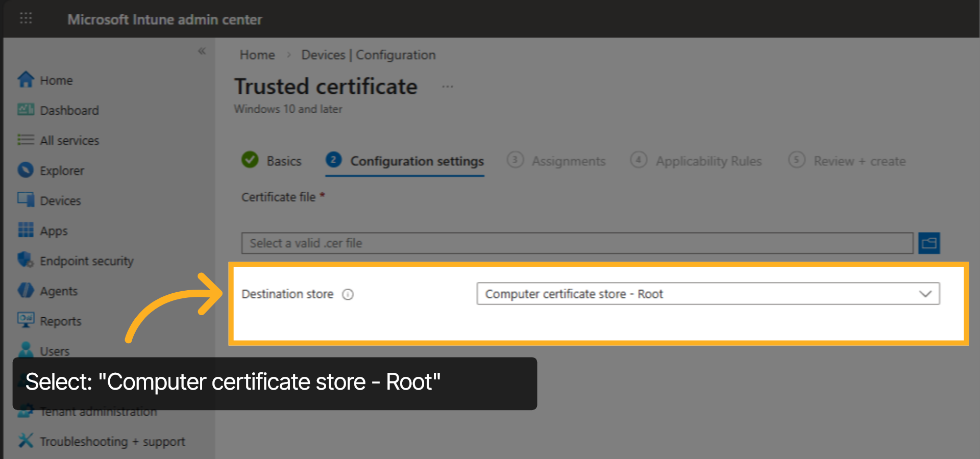This screenshot has width=980, height=459.
Task: Open the Reports section
Action: coord(26,321)
